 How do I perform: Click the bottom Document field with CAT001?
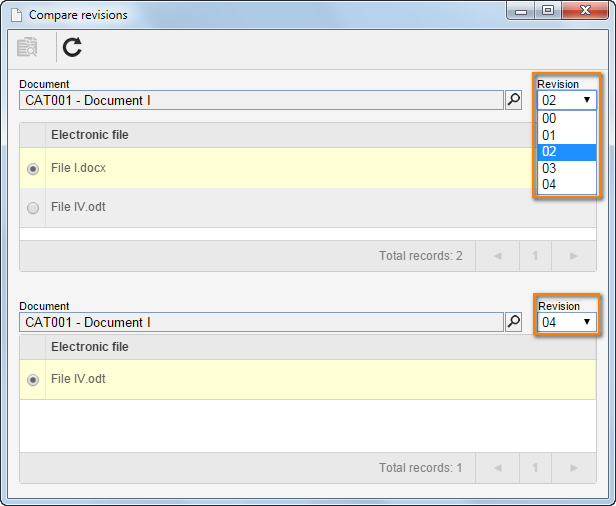pyautogui.click(x=261, y=322)
